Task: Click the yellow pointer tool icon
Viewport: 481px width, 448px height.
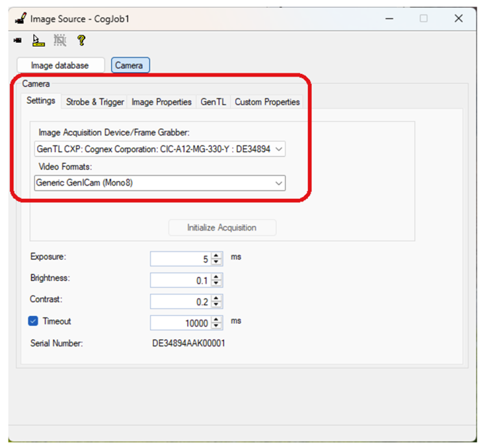Action: click(x=38, y=41)
